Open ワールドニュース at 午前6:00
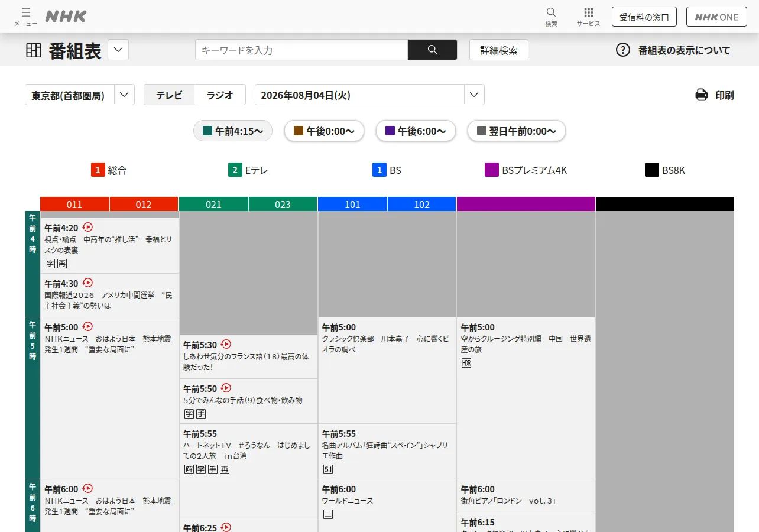 387,505
